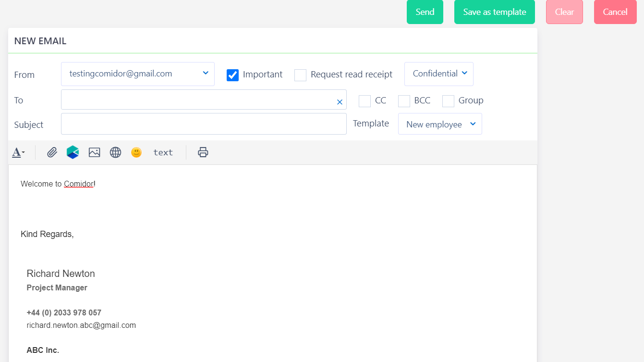Tick the Group checkbox
This screenshot has width=644, height=362.
pos(448,101)
